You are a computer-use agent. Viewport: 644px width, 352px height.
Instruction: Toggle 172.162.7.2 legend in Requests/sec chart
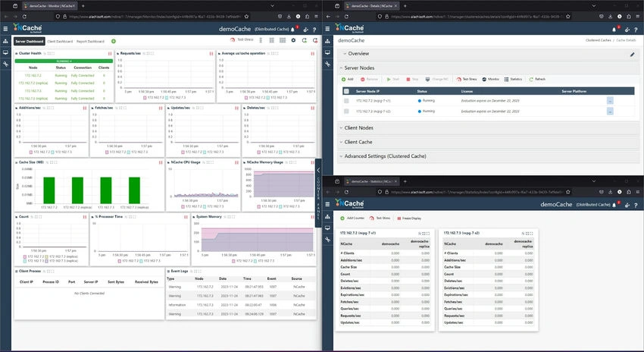(155, 97)
